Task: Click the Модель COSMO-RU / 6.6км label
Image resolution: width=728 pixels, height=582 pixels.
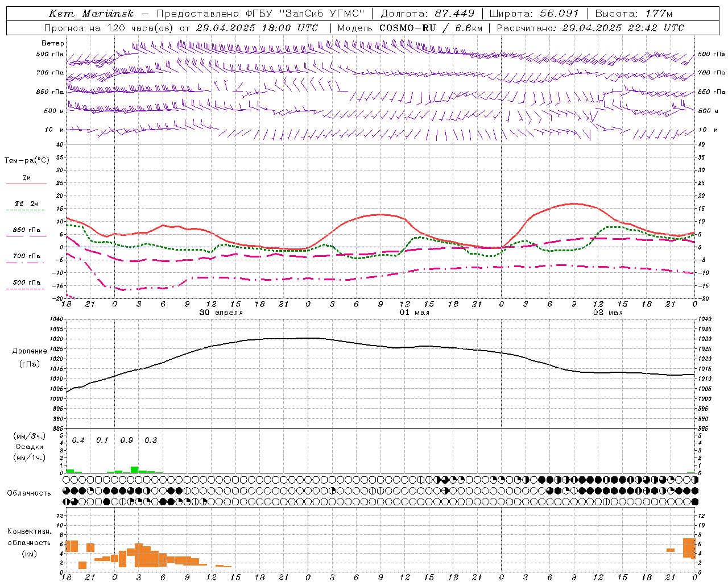Action: tap(409, 28)
